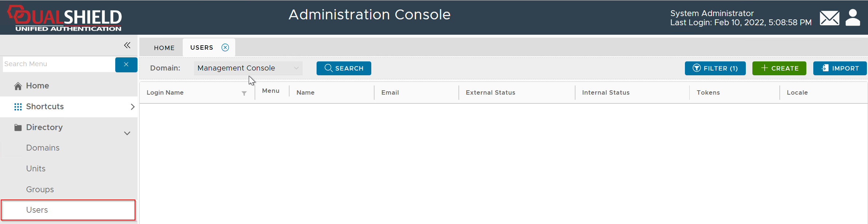Switch to the Home tab
The width and height of the screenshot is (868, 224).
tap(164, 48)
